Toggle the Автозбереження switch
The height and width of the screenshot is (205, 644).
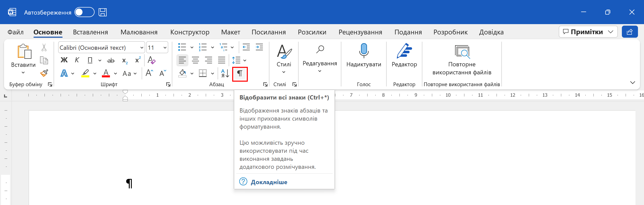coord(84,12)
